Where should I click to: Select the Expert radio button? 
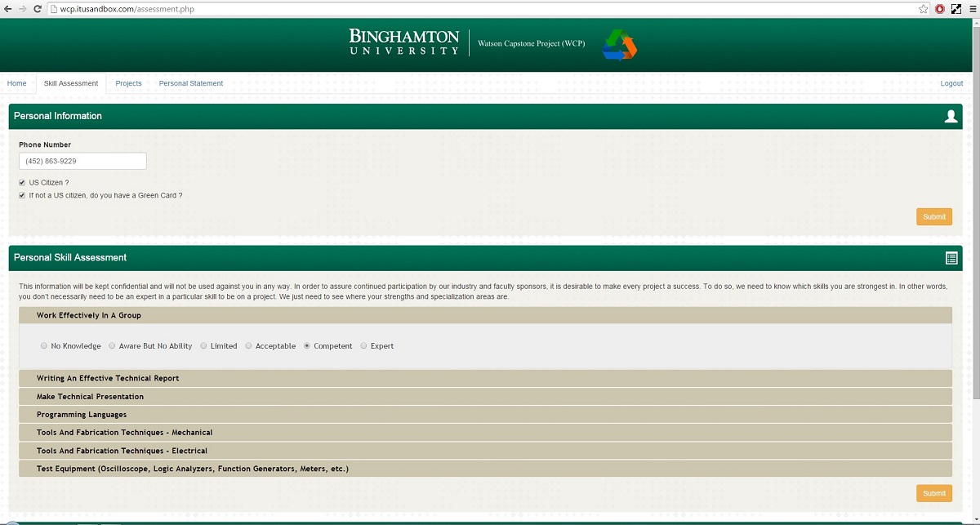364,346
